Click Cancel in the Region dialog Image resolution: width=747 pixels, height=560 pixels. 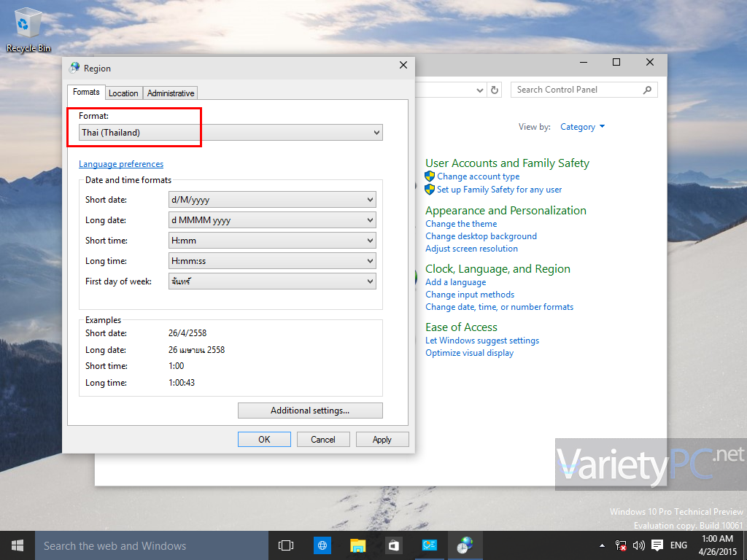coord(323,440)
